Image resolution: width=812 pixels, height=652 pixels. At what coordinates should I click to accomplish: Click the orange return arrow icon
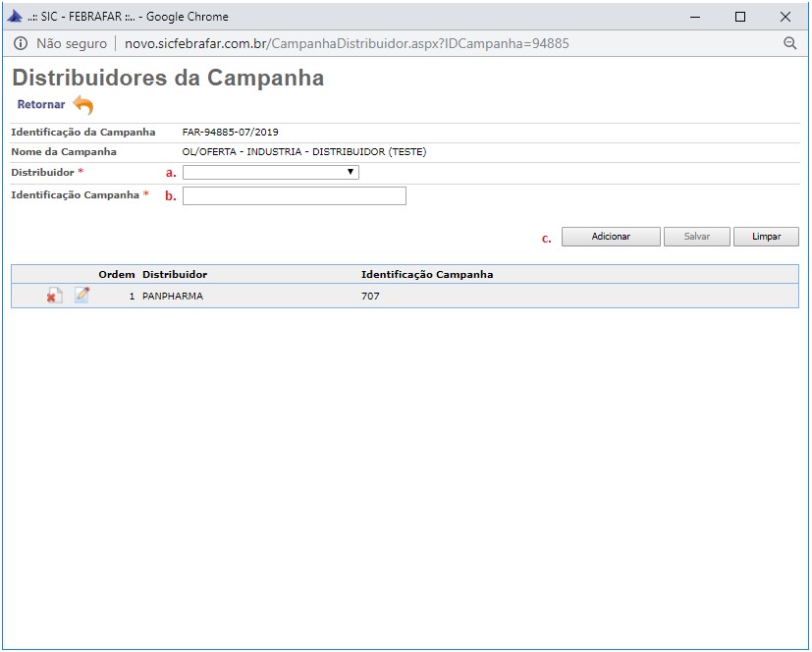[83, 105]
